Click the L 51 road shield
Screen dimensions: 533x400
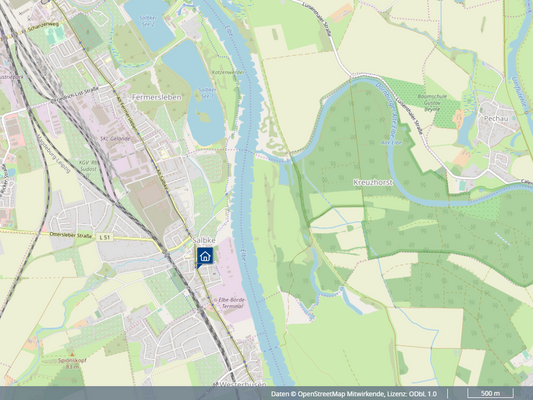(x=105, y=237)
